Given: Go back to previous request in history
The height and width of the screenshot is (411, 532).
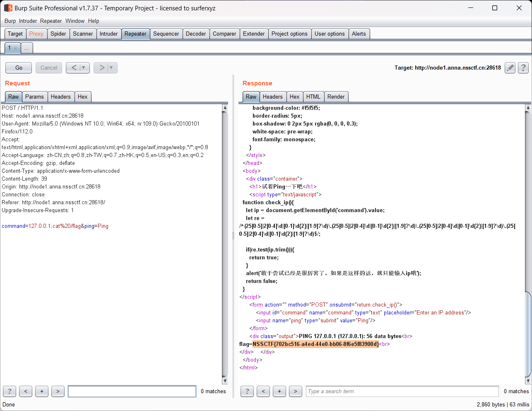Looking at the screenshot, I should (x=74, y=68).
